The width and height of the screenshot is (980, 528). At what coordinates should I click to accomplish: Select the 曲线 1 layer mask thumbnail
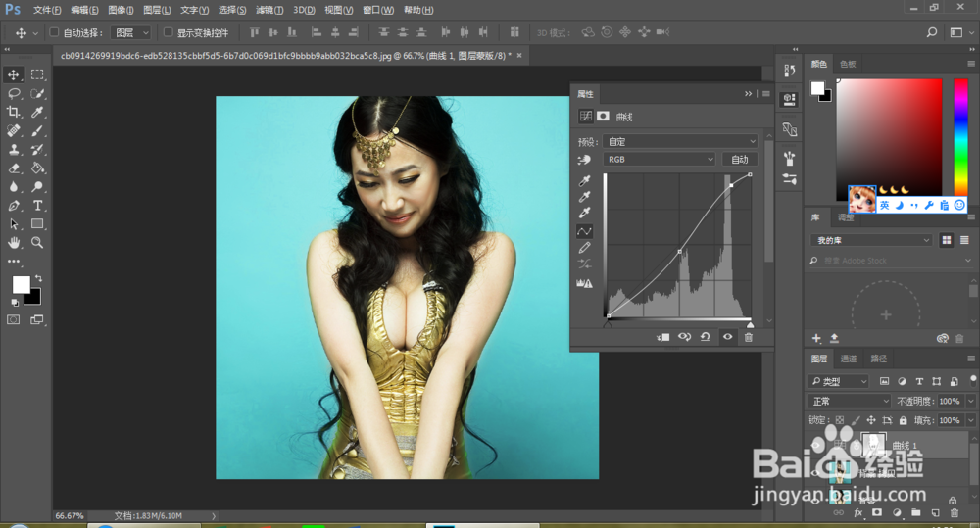point(872,444)
